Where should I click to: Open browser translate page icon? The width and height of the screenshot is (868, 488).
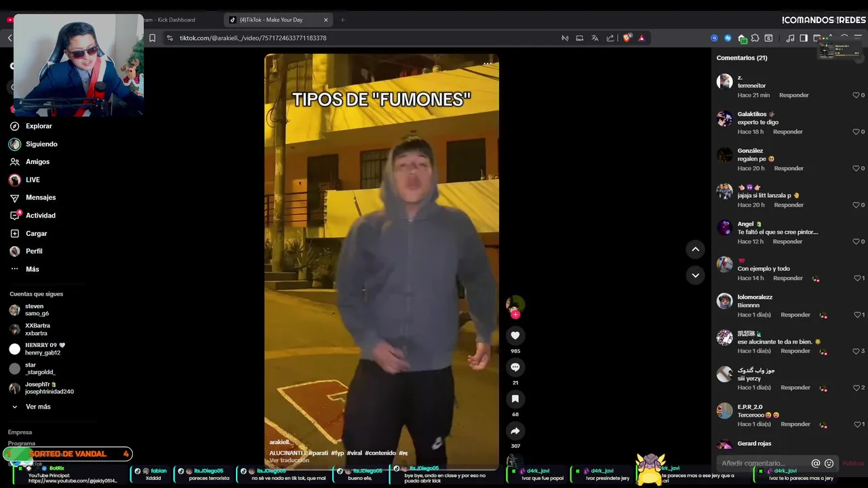595,38
